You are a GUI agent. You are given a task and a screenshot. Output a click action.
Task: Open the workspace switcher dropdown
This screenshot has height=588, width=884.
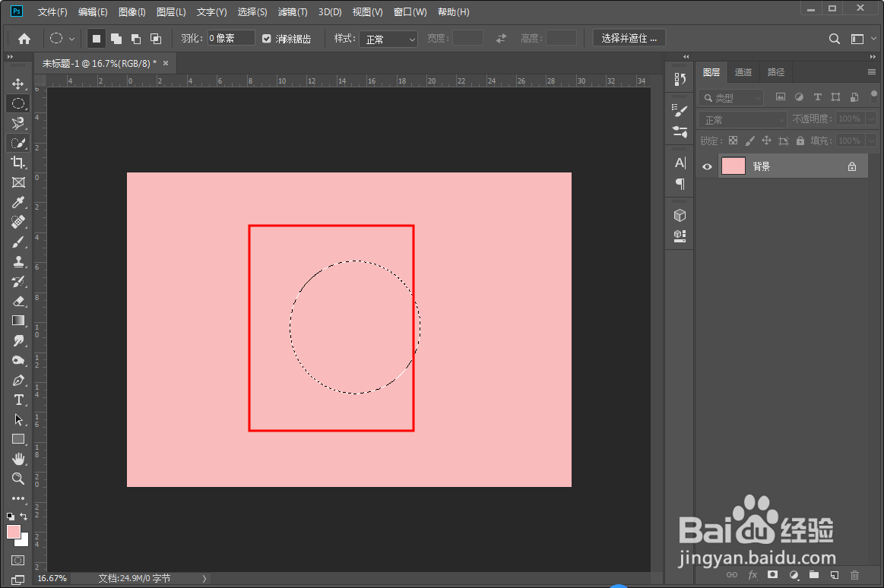coord(863,38)
